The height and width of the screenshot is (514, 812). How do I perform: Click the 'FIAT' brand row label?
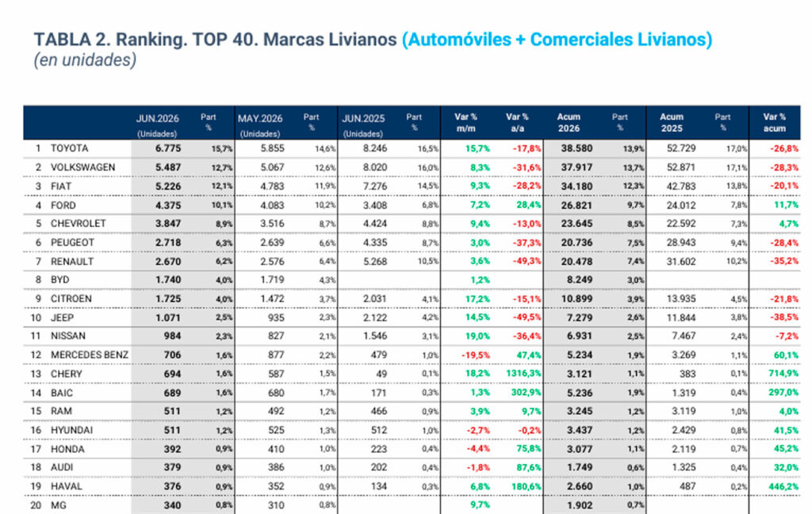pos(61,186)
